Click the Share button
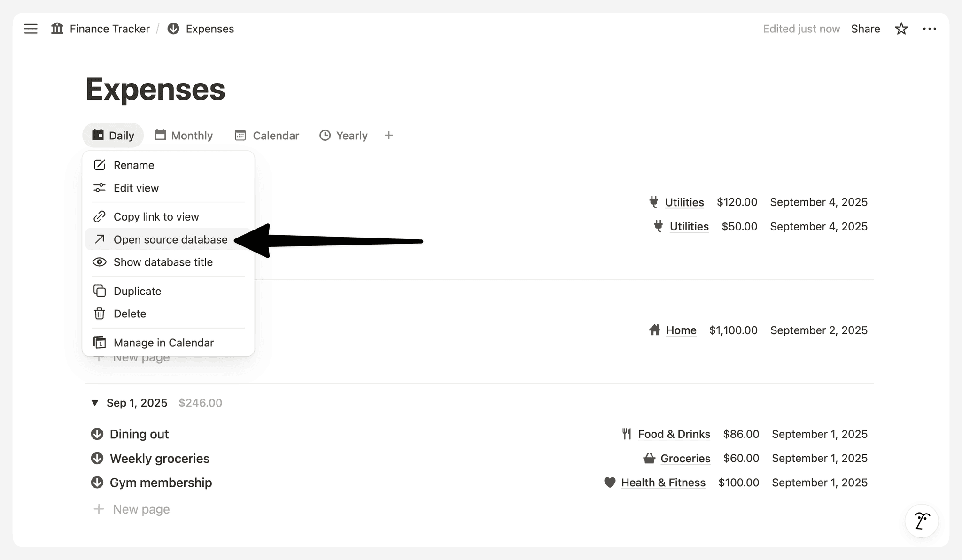 [x=865, y=29]
